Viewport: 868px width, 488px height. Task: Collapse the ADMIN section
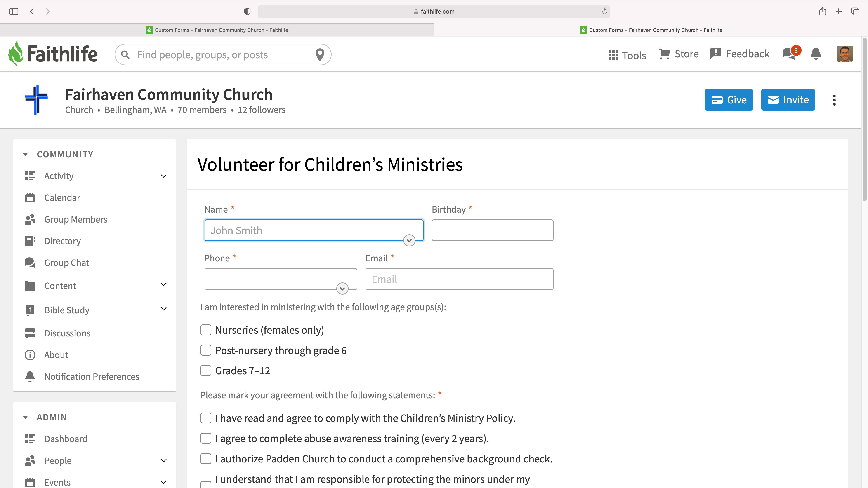pos(25,417)
